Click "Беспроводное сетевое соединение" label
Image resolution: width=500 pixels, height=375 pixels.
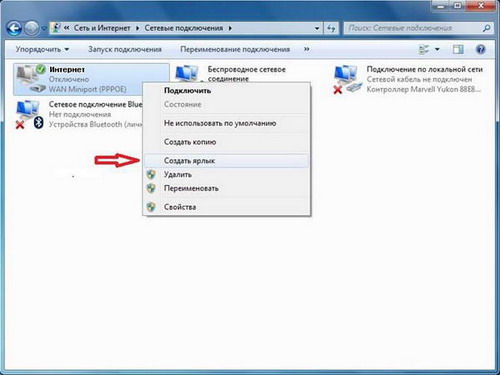[x=247, y=74]
